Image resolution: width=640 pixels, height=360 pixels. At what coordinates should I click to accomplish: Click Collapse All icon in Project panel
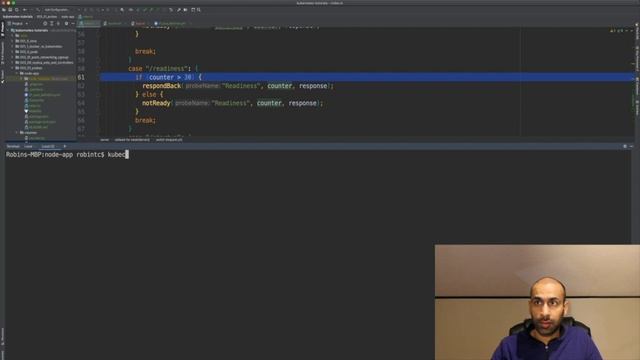58,24
